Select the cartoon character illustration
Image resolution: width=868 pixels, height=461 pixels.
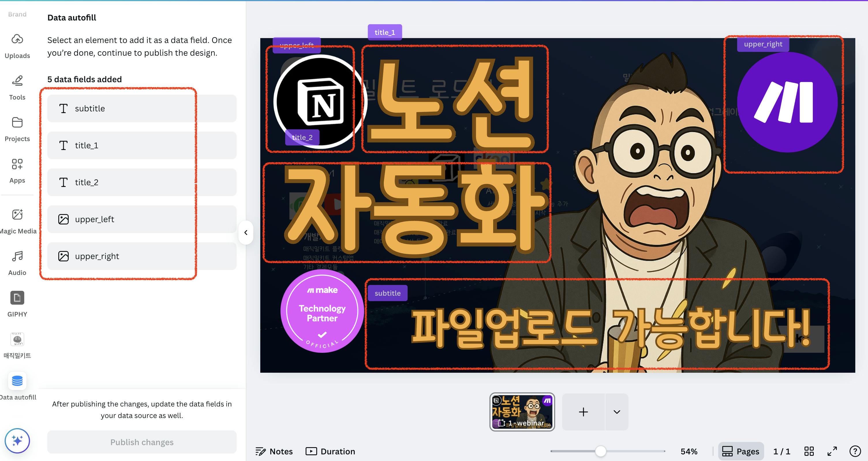(640, 216)
